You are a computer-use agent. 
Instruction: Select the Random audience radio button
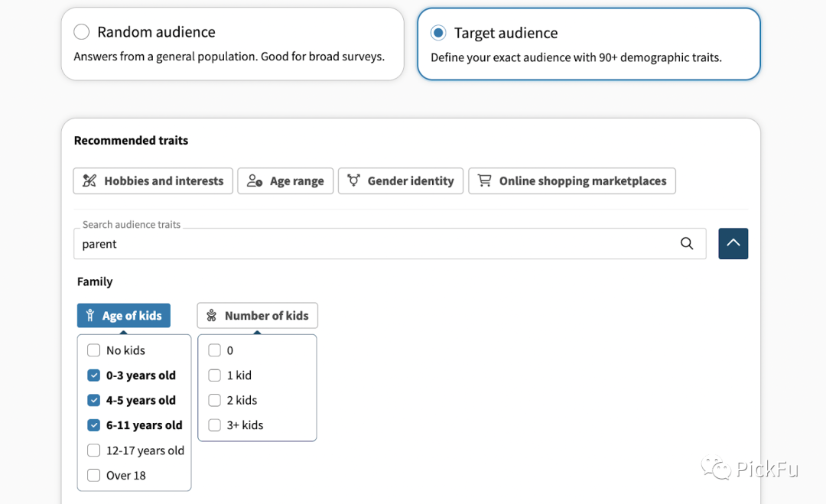pos(82,32)
